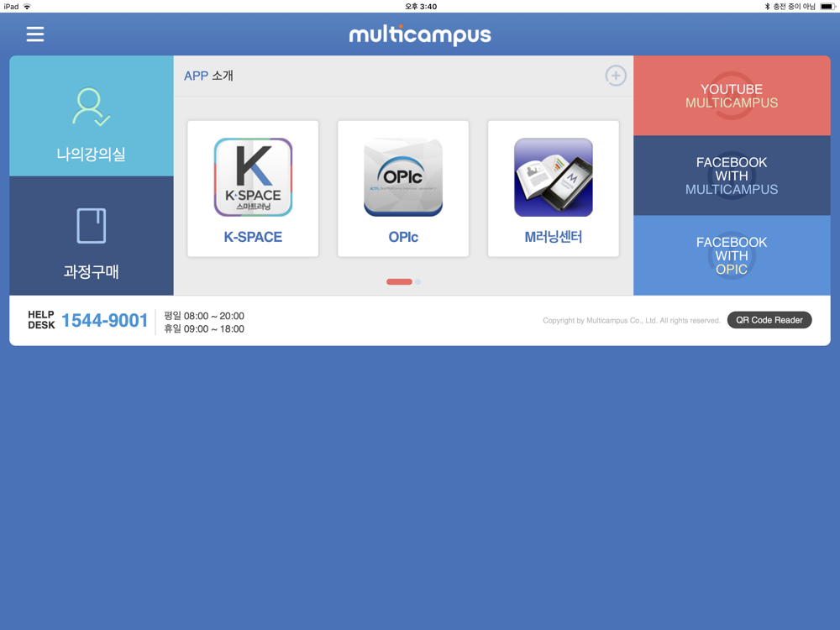
Task: Tap the APP 소개 heading
Action: point(208,76)
